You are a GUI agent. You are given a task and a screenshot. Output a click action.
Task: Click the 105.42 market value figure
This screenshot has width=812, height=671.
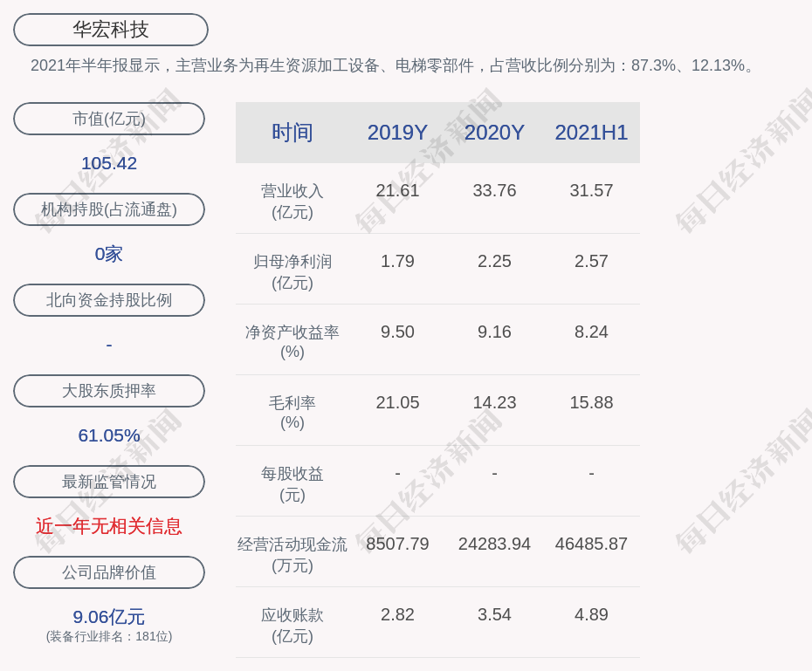109,163
